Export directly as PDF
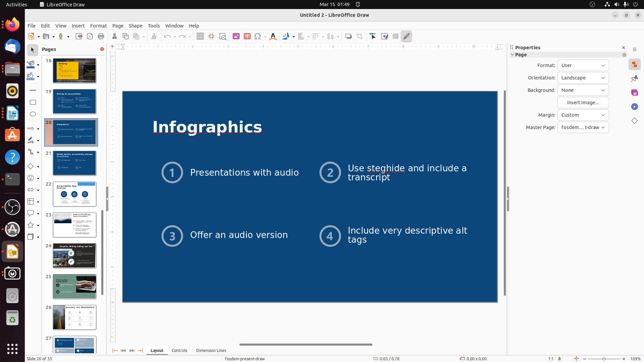This screenshot has height=362, width=644. [x=90, y=36]
